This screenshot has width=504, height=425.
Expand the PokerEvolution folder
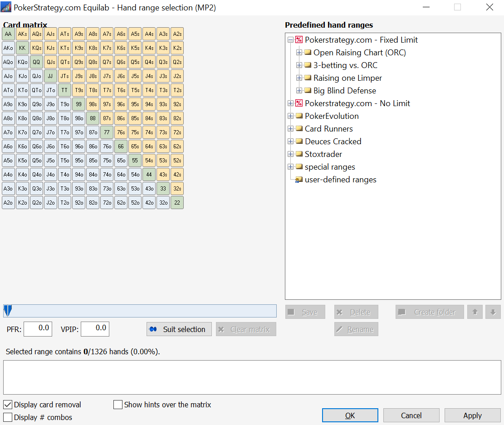291,116
